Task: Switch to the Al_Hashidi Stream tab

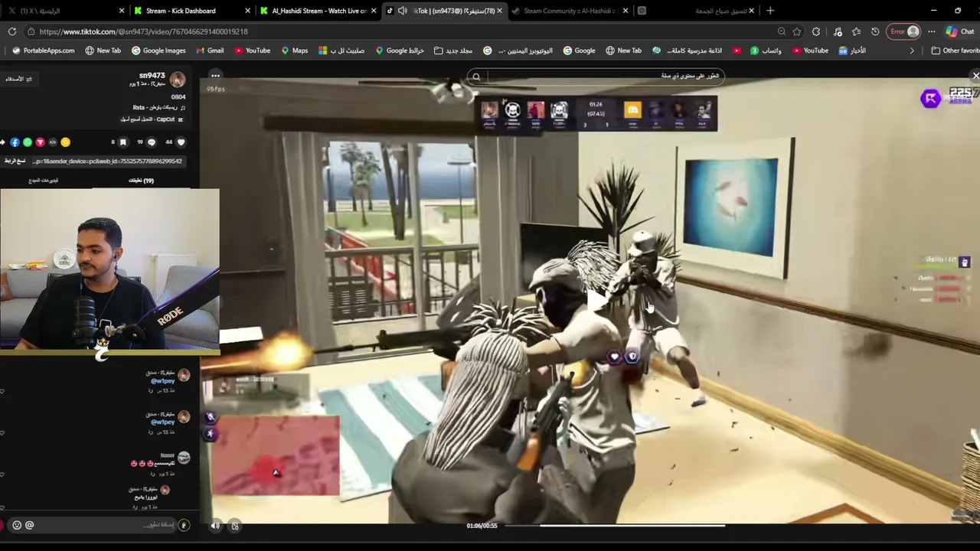Action: (319, 11)
